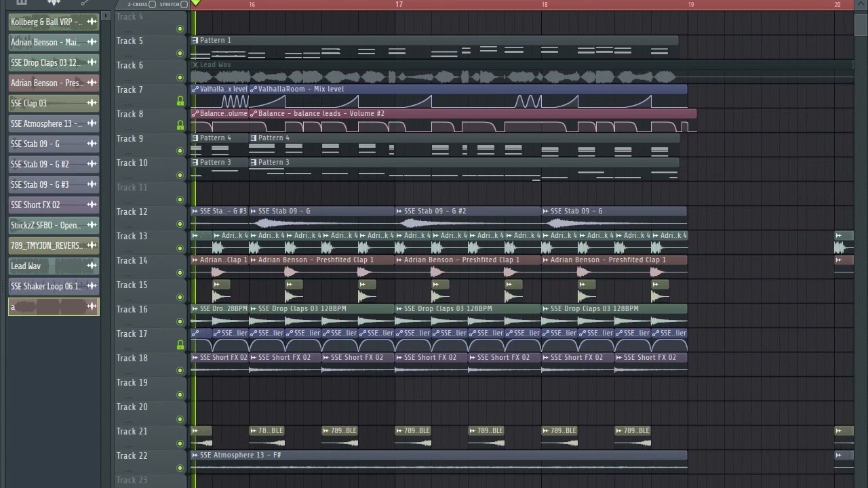Click waveform icon on 789_TMYJDN_REVERS item

[x=92, y=245]
